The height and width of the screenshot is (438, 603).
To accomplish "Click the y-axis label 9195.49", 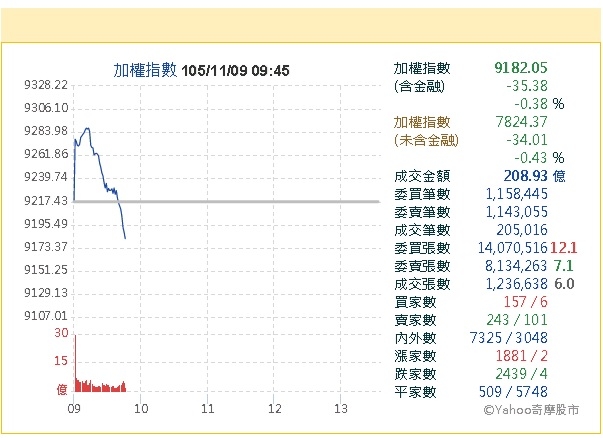I will pos(46,223).
